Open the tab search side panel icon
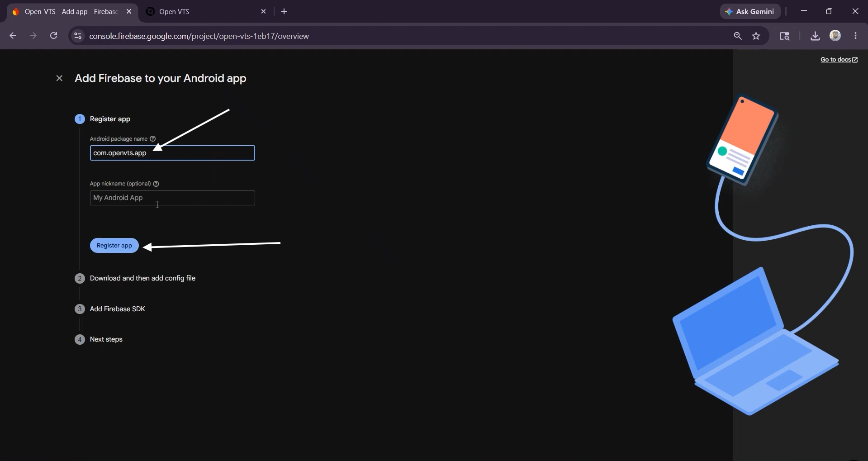868x461 pixels. point(784,36)
